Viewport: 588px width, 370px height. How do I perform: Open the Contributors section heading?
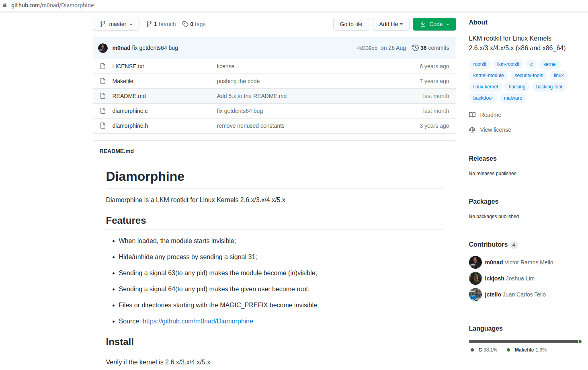click(x=488, y=245)
